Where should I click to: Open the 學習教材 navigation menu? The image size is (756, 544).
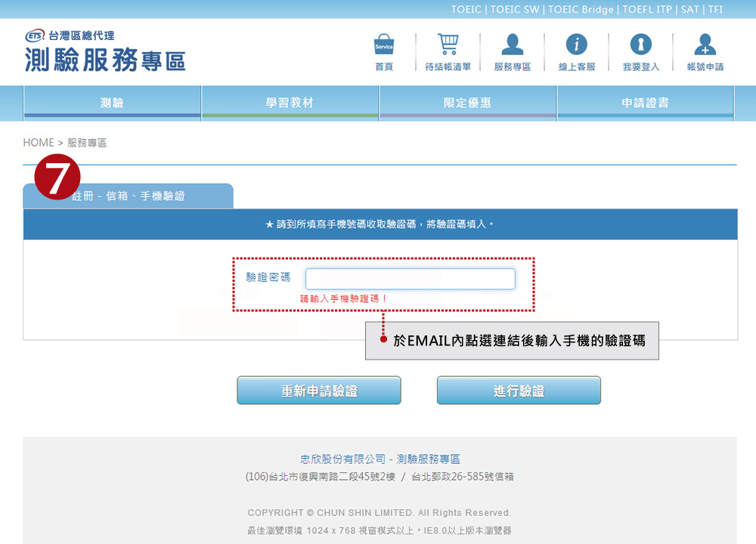(x=290, y=103)
